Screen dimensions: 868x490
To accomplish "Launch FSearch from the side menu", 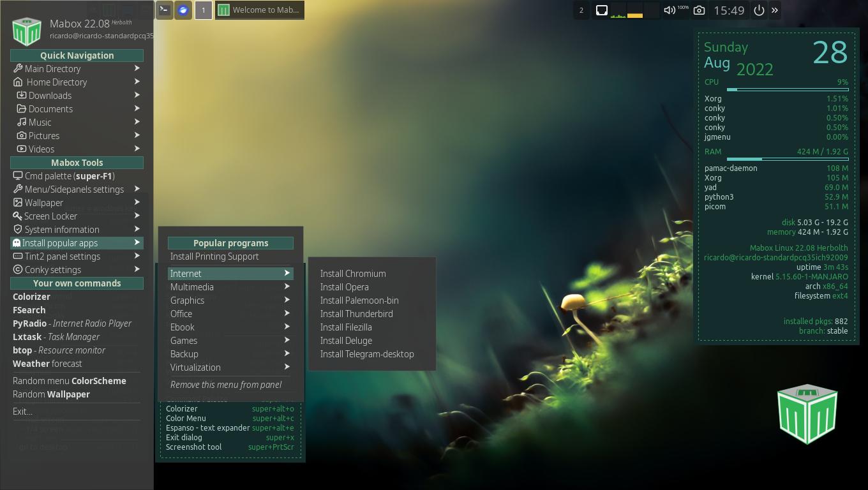I will [x=77, y=309].
